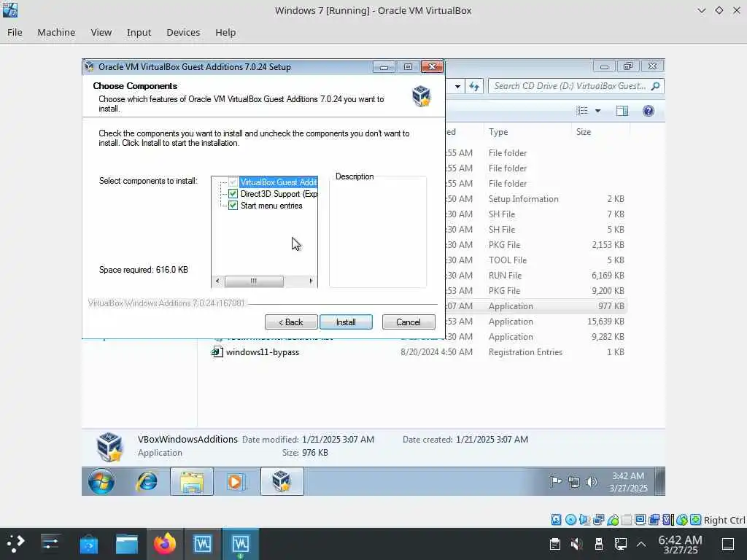
Task: Expand the host system tray hidden icons arrow
Action: (641, 544)
